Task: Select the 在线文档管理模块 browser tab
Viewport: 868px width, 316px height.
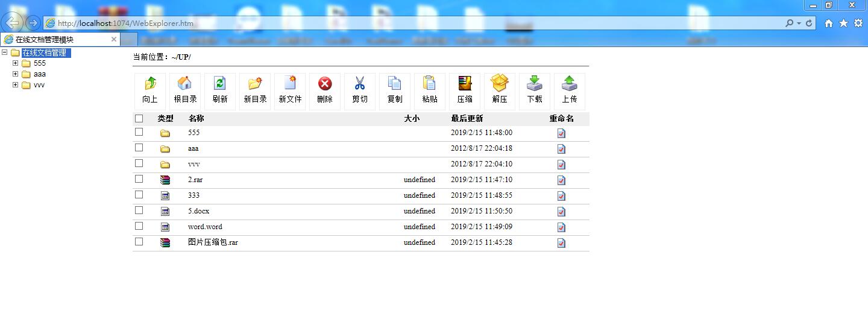Action: [60, 39]
